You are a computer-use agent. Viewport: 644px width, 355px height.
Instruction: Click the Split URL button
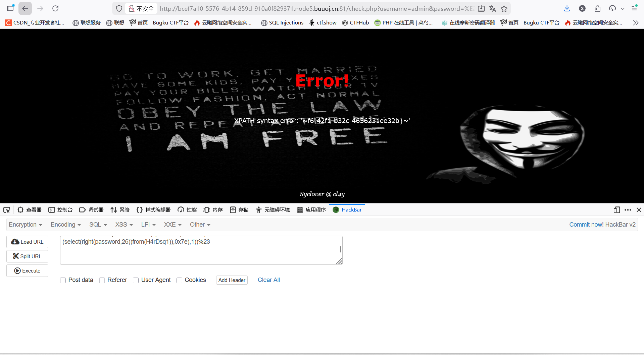tap(27, 256)
